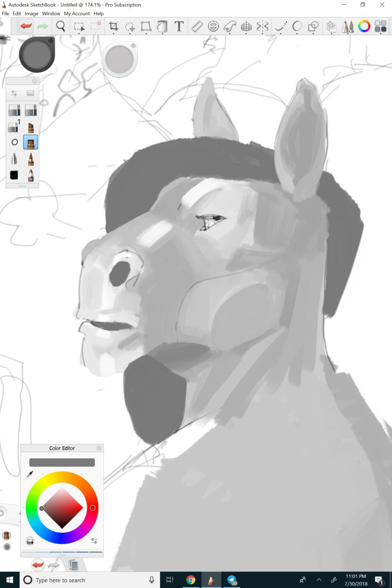Choose the ballpoint pen brush
Image resolution: width=392 pixels, height=588 pixels.
[x=14, y=159]
